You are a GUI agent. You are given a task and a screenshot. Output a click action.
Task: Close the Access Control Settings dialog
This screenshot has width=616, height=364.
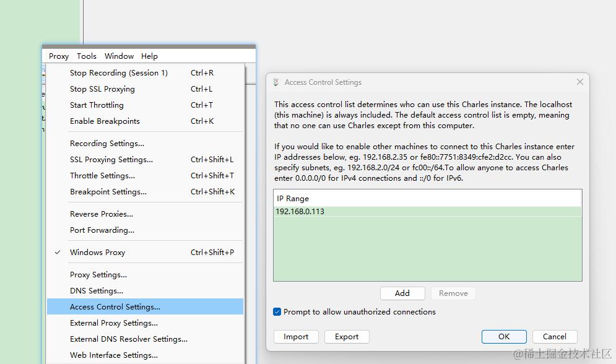coord(580,82)
